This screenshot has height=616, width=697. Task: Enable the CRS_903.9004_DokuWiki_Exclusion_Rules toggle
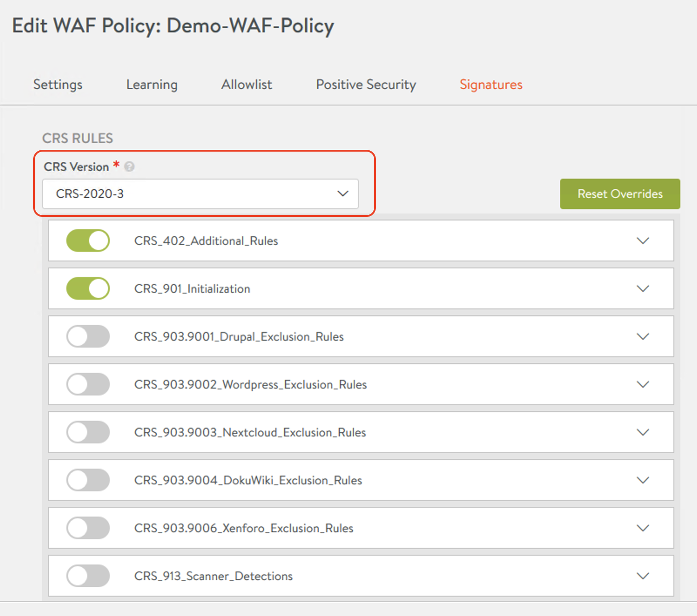click(88, 480)
